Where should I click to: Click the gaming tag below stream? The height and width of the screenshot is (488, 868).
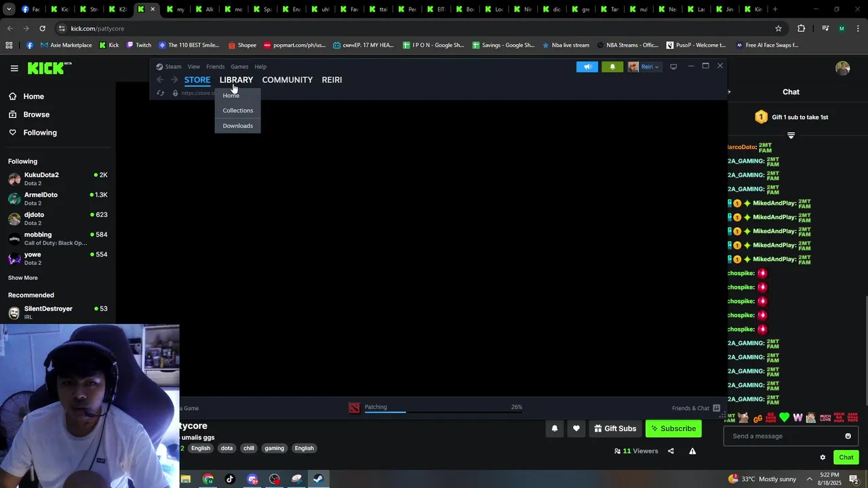pos(274,448)
